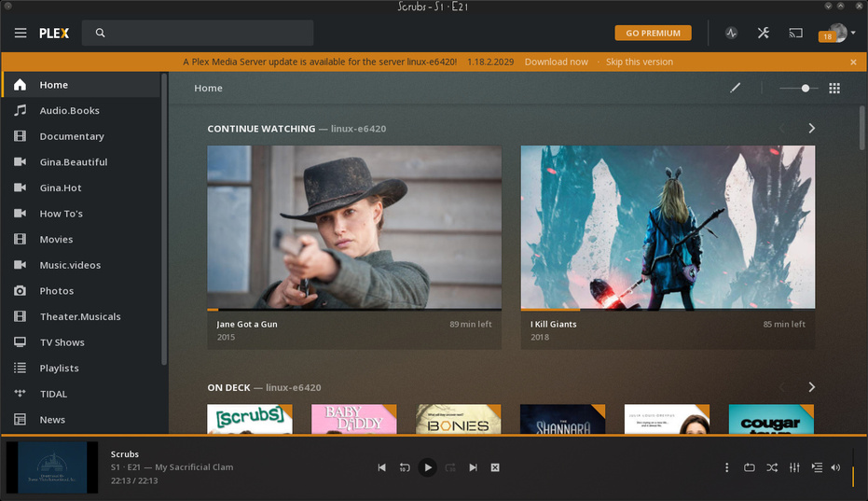Click the sidebar scrollbar
868x501 pixels.
click(x=164, y=219)
